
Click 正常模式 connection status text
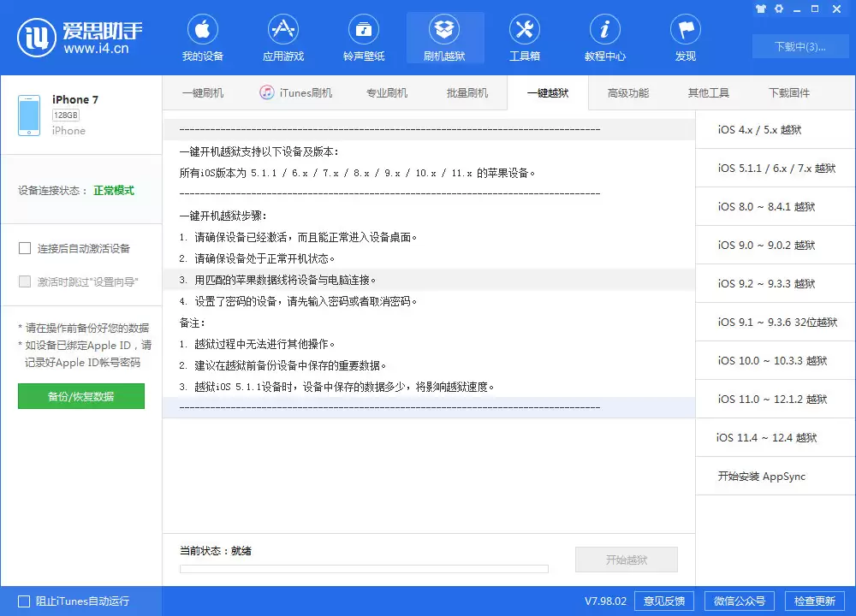(114, 191)
